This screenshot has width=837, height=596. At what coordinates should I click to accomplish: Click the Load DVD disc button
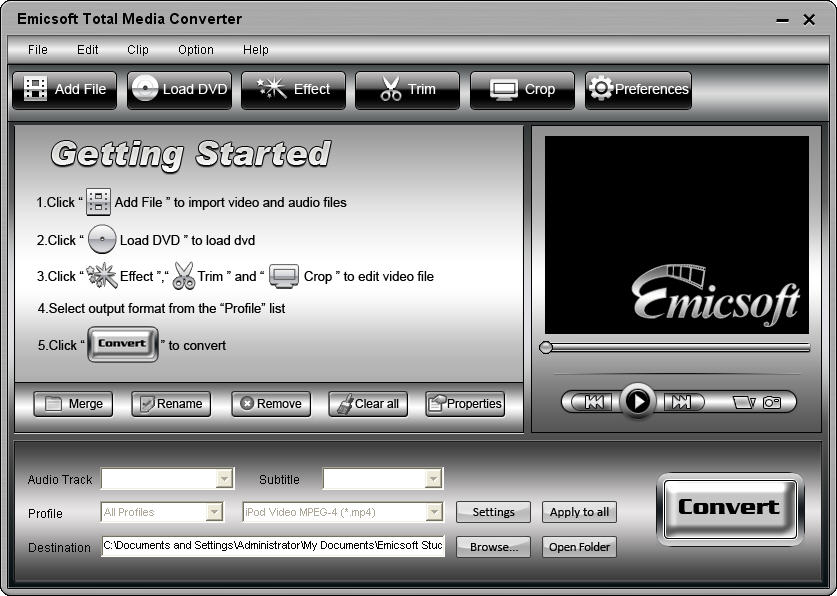[x=179, y=90]
